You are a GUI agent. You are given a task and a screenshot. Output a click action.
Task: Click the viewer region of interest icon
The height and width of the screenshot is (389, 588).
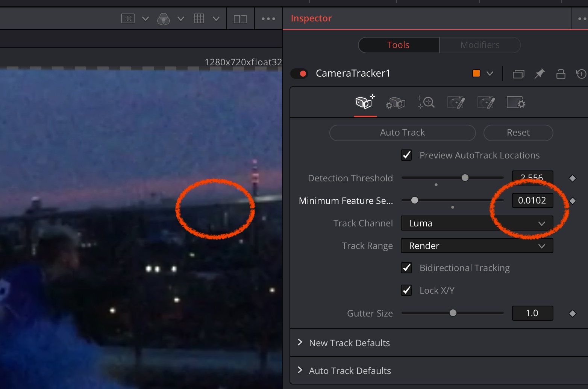pyautogui.click(x=128, y=18)
